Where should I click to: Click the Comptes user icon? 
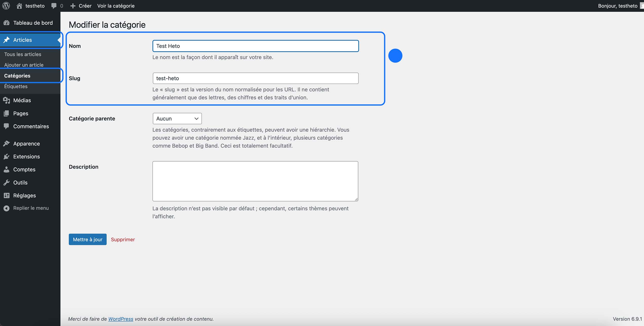click(x=6, y=169)
